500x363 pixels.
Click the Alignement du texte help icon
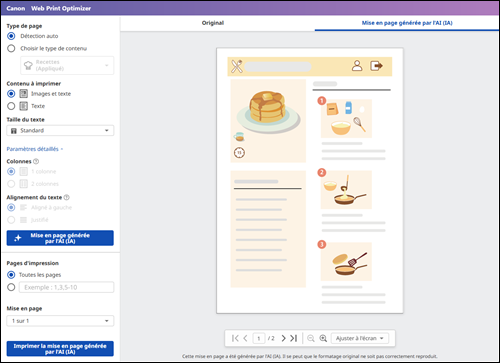pyautogui.click(x=66, y=197)
